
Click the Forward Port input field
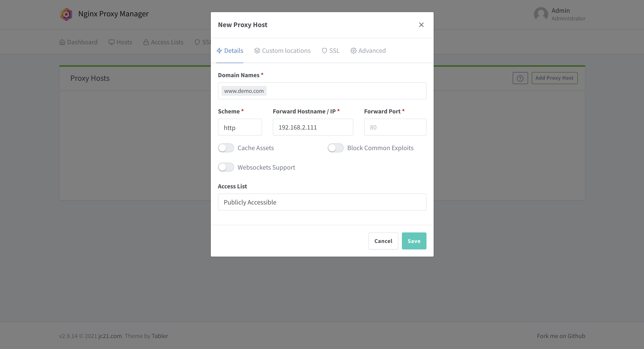395,127
